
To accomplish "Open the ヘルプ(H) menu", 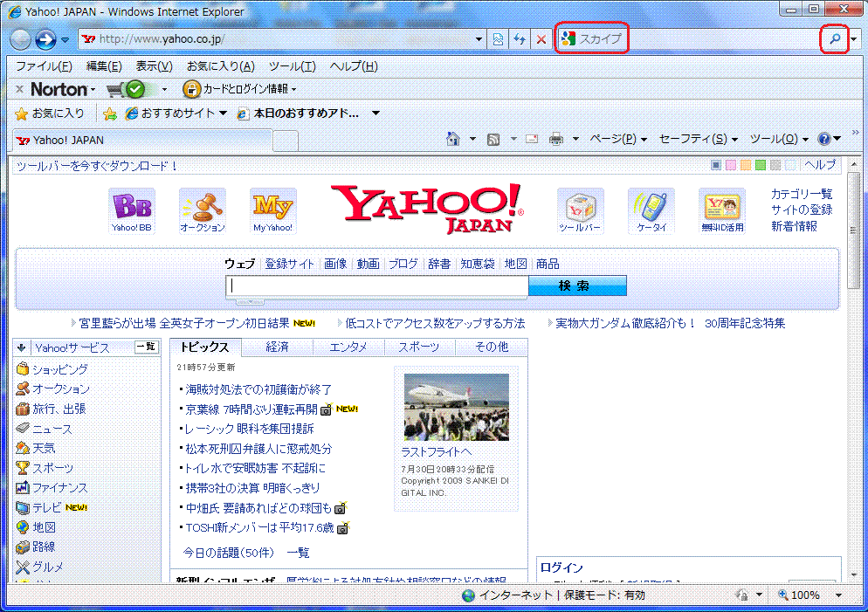I will click(x=354, y=66).
